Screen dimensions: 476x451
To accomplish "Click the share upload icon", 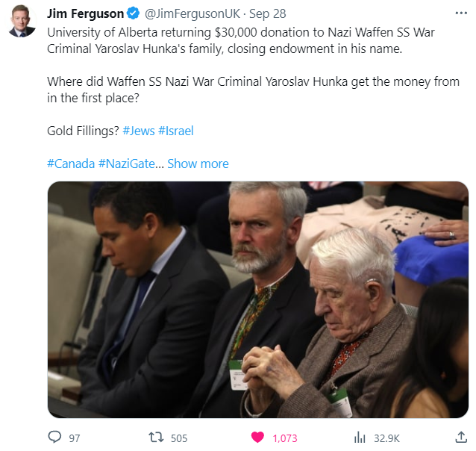I will tap(461, 437).
